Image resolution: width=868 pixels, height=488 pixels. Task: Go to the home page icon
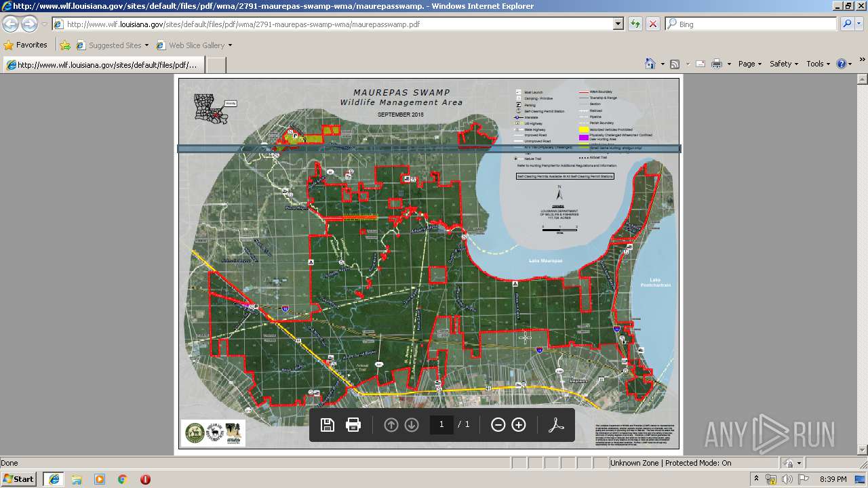650,64
